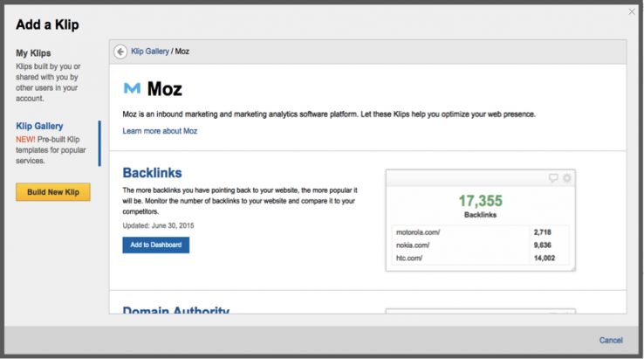
Task: Open the Learn more about Moz link
Action: coord(160,131)
